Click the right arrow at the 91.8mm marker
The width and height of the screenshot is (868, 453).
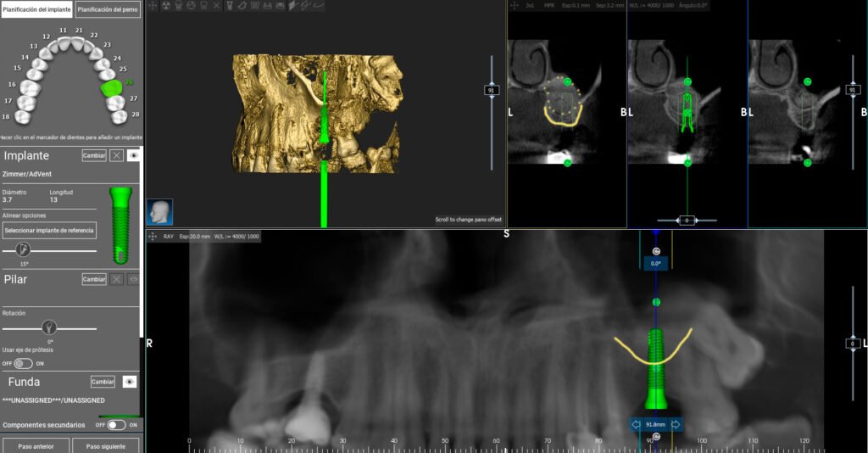pyautogui.click(x=676, y=425)
